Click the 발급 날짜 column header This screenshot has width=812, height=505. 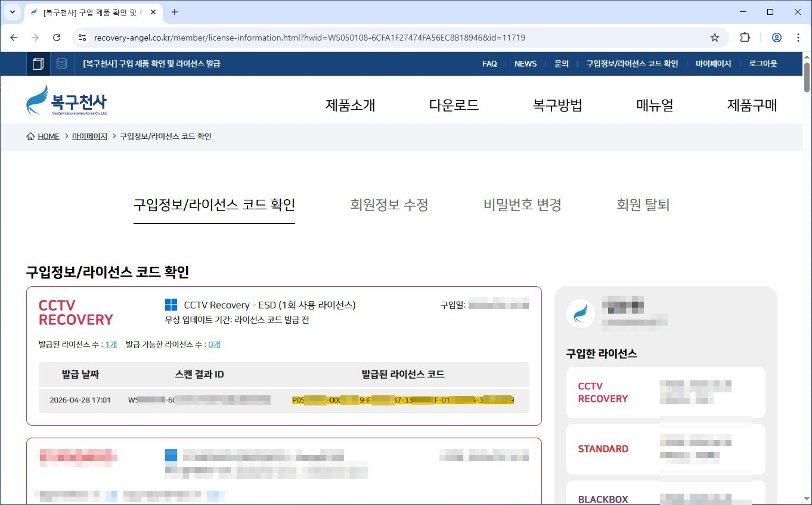[80, 374]
